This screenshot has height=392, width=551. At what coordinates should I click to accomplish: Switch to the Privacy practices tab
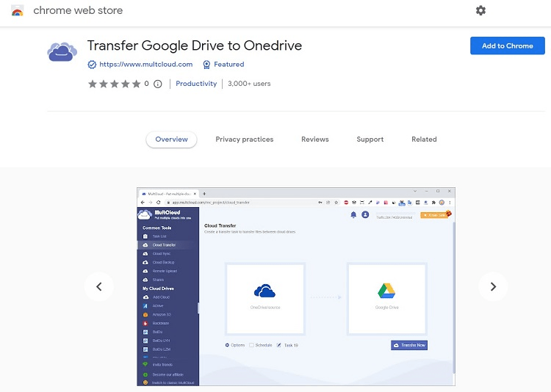click(244, 139)
